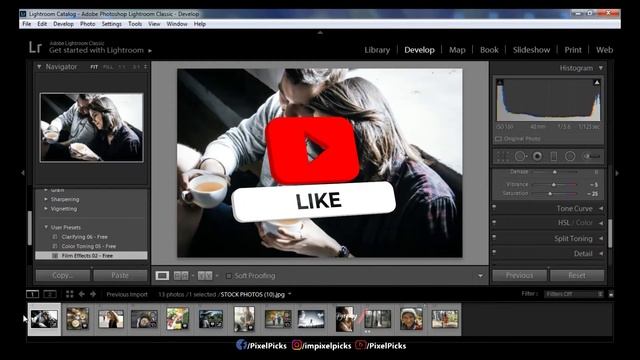Toggle the Split Toning panel on/off switch
Viewport: 640px width, 360px height.
tap(494, 238)
